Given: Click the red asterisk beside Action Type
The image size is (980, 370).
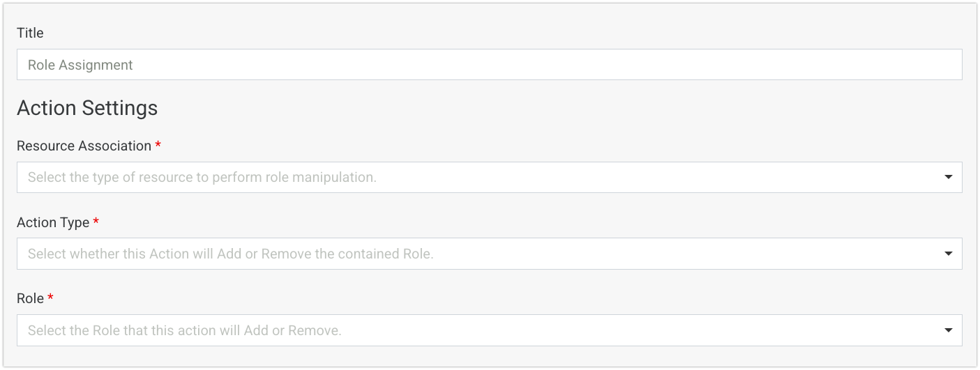Looking at the screenshot, I should click(x=96, y=222).
